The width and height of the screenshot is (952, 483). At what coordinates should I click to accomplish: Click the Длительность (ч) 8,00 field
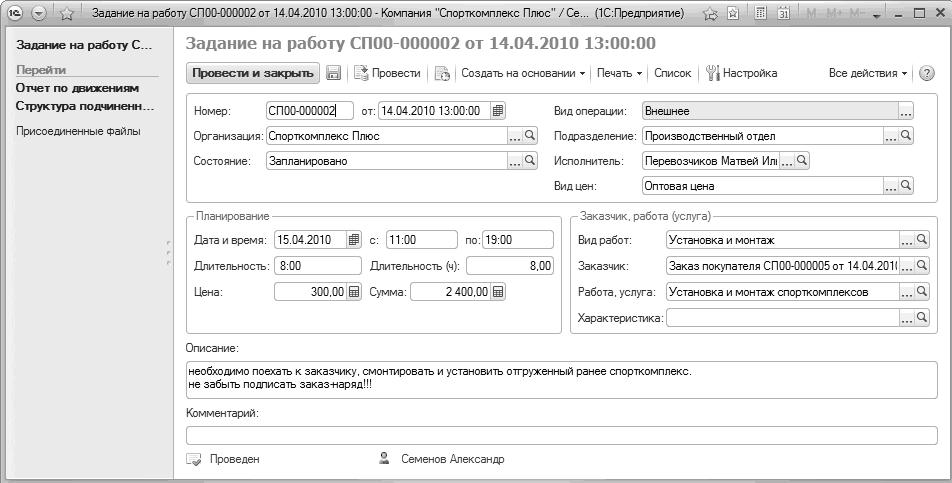tap(510, 266)
